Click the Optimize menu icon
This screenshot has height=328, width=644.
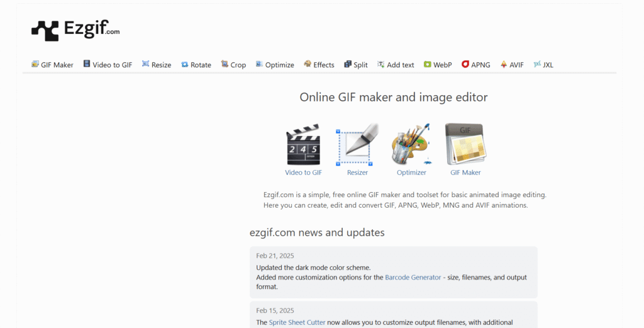click(x=259, y=64)
